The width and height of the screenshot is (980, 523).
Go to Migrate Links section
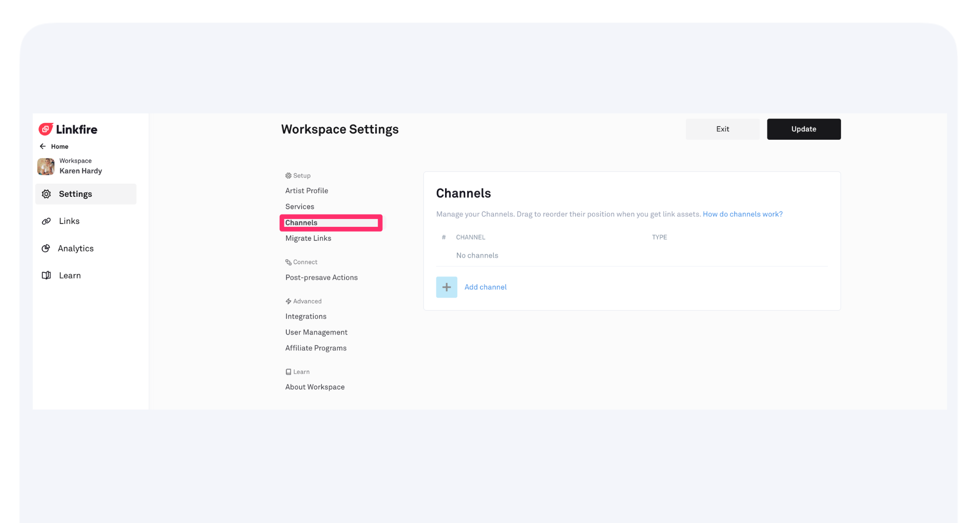point(308,238)
